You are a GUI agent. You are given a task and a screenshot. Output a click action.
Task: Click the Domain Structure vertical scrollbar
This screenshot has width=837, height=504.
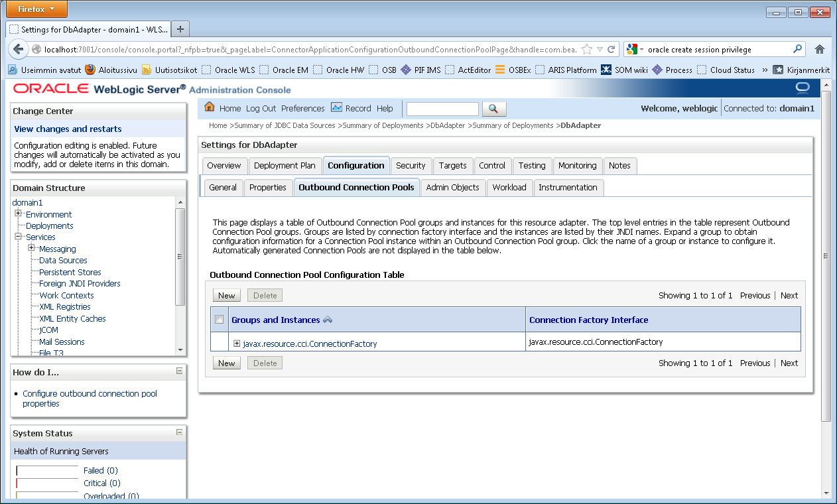(180, 275)
